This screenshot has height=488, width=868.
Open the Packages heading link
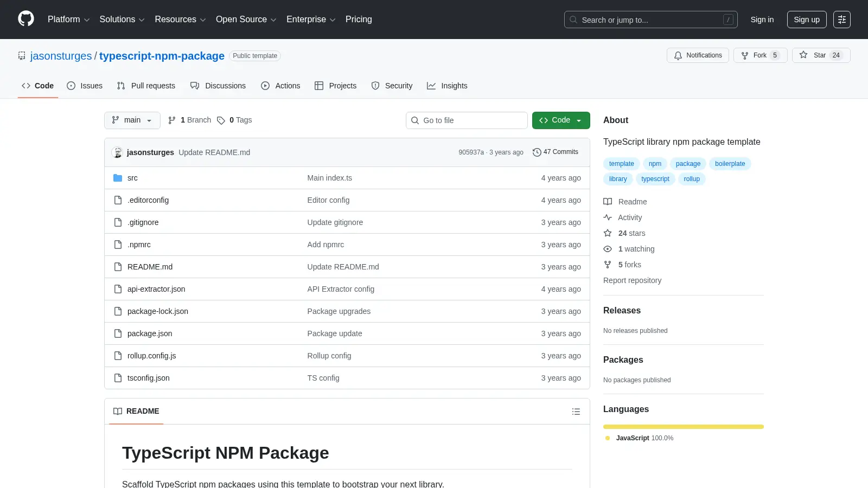[623, 360]
